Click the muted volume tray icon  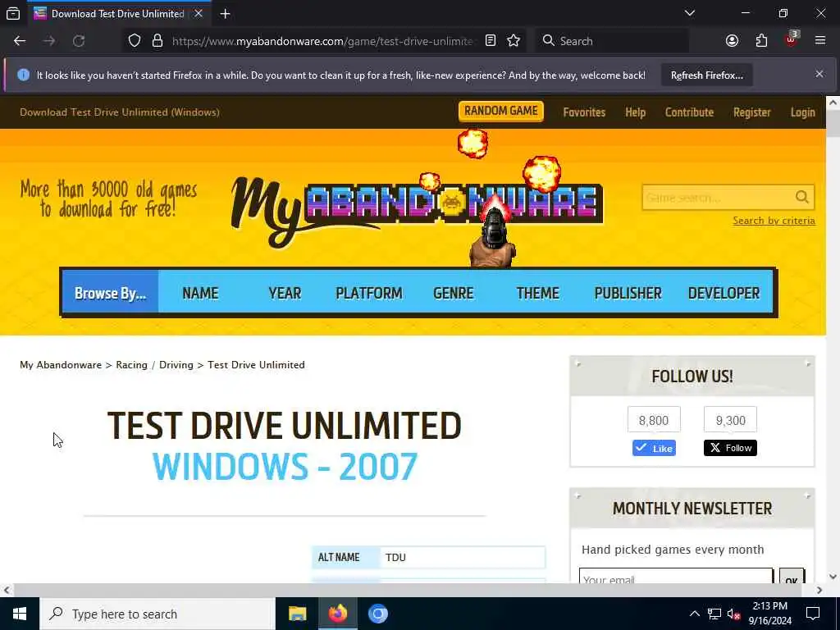coord(733,614)
